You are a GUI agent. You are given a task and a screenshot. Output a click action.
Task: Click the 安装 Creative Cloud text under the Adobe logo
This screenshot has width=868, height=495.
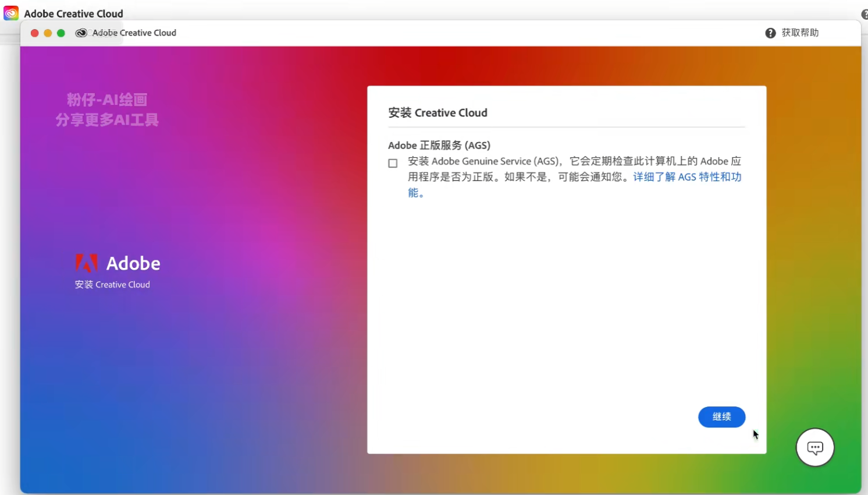(x=112, y=285)
